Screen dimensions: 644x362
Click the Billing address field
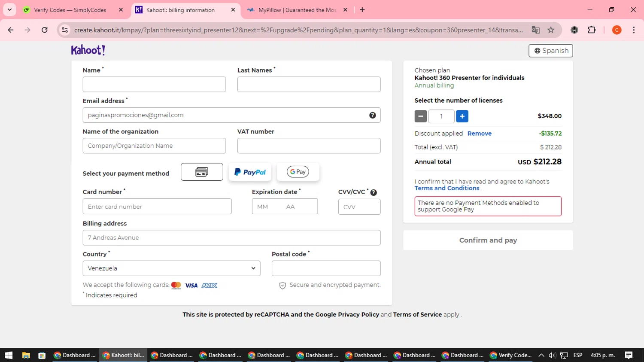coord(231,237)
